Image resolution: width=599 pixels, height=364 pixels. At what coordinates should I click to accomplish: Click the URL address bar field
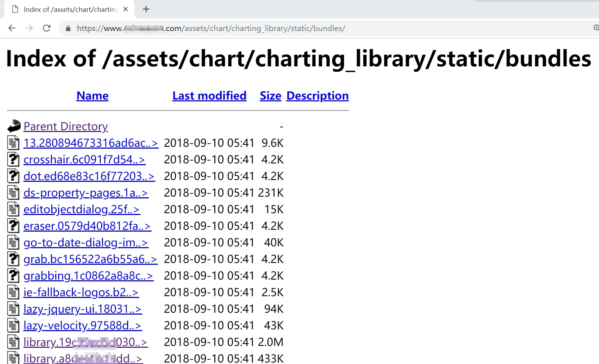(325, 28)
